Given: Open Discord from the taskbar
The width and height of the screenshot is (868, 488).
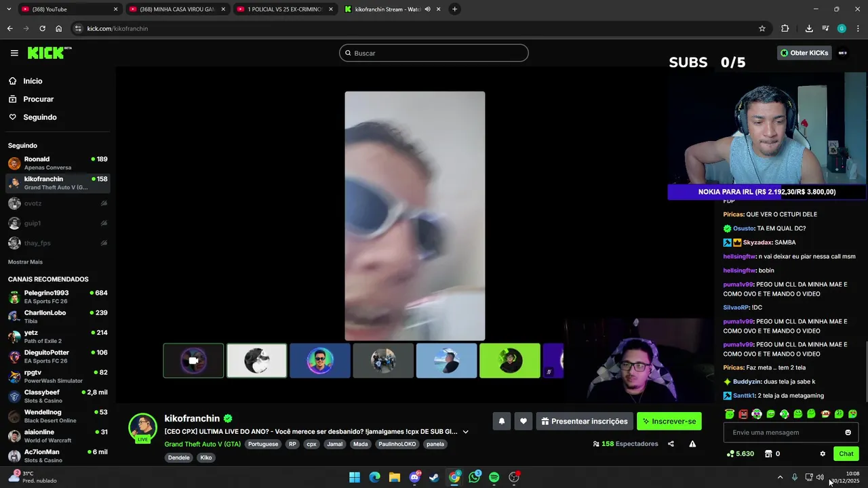Looking at the screenshot, I should pos(414,477).
